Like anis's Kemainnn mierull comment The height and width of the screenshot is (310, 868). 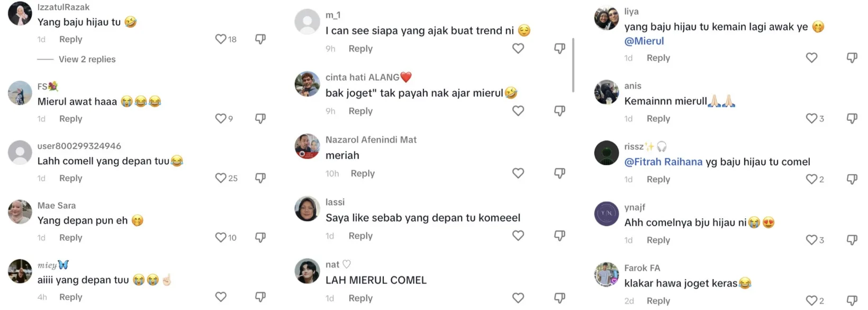click(811, 119)
